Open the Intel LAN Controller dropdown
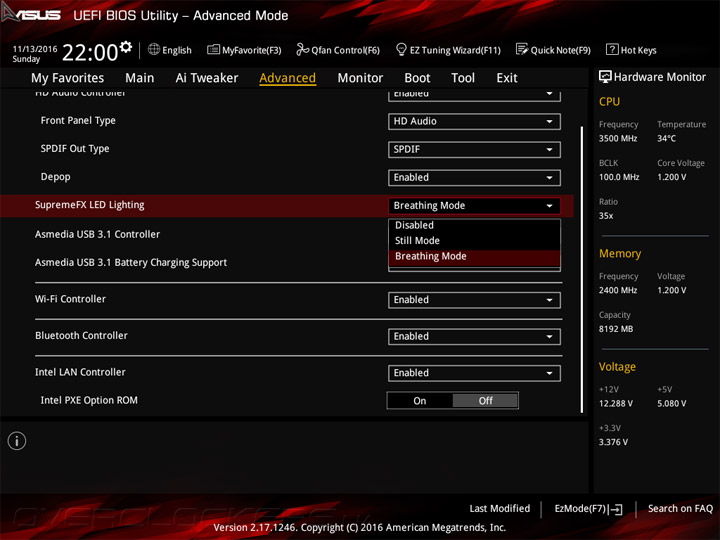The height and width of the screenshot is (540, 720). point(474,373)
